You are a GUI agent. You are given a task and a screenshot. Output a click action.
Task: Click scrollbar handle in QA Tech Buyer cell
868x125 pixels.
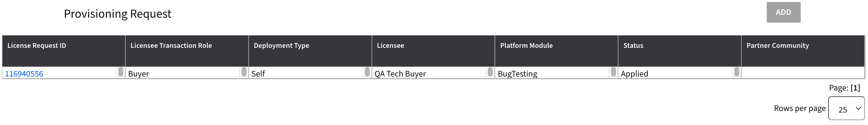tap(490, 72)
